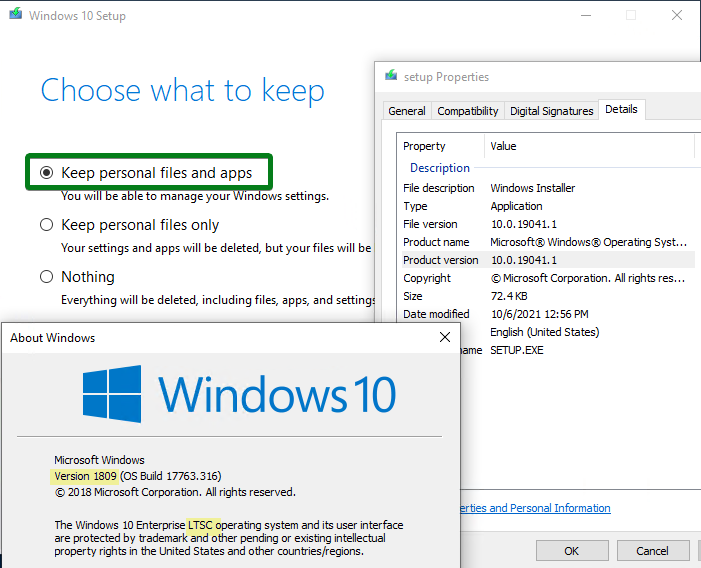
Task: Select the Product version row
Action: click(x=548, y=260)
